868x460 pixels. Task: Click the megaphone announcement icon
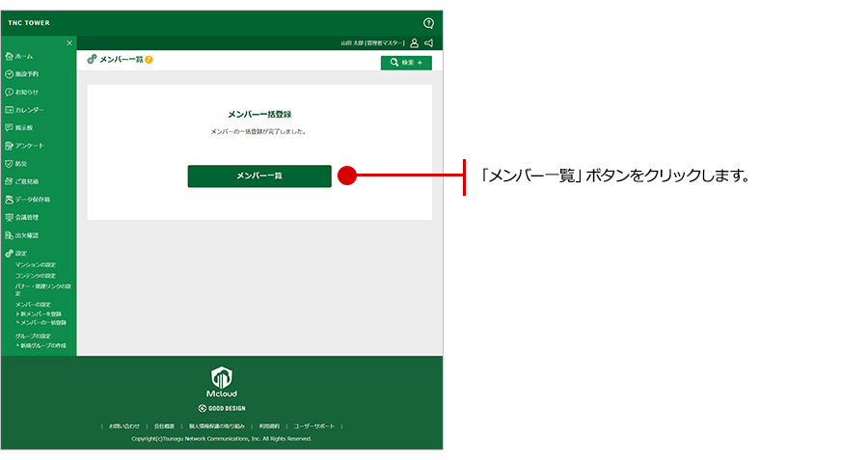pos(428,43)
